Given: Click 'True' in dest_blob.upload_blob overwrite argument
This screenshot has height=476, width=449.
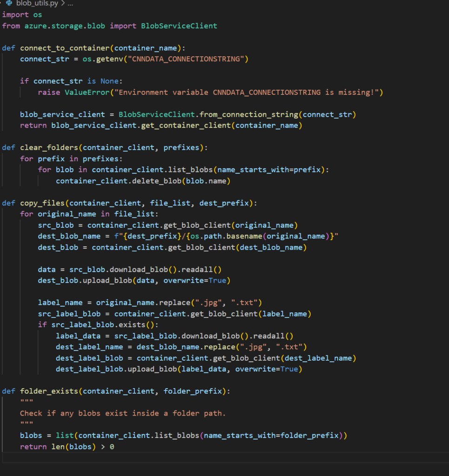Looking at the screenshot, I should pyautogui.click(x=217, y=280).
